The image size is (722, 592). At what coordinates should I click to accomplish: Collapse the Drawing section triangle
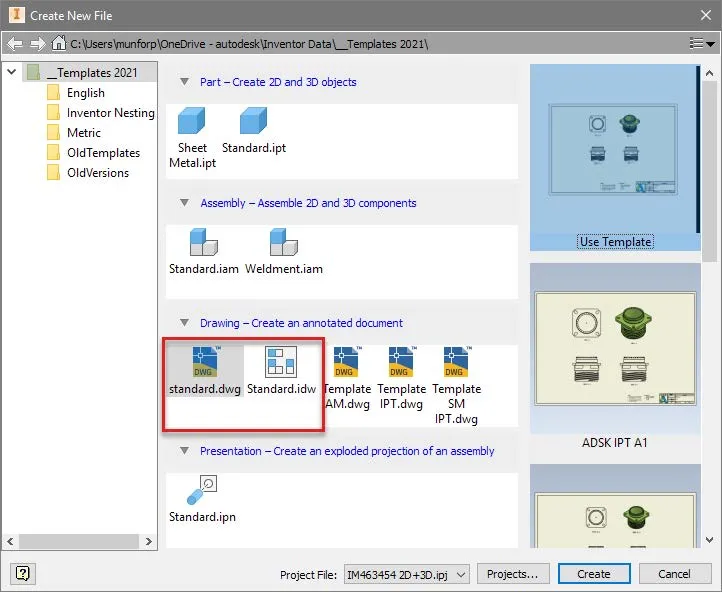pyautogui.click(x=184, y=323)
